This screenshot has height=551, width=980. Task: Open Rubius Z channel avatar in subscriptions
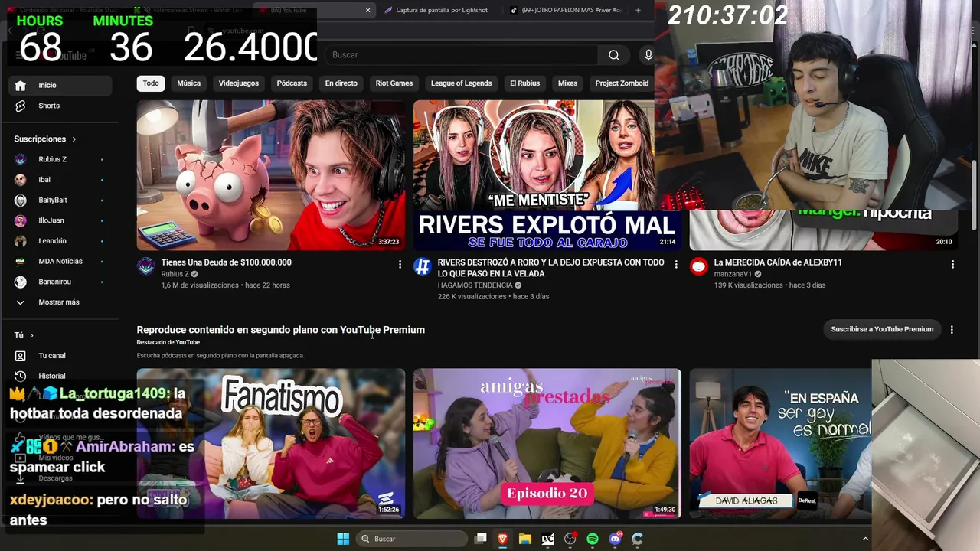tap(21, 159)
